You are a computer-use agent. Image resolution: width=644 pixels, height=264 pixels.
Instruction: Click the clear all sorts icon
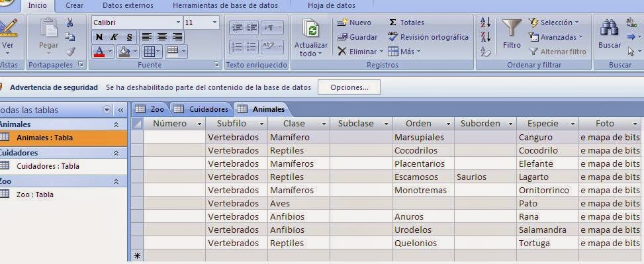tap(485, 52)
